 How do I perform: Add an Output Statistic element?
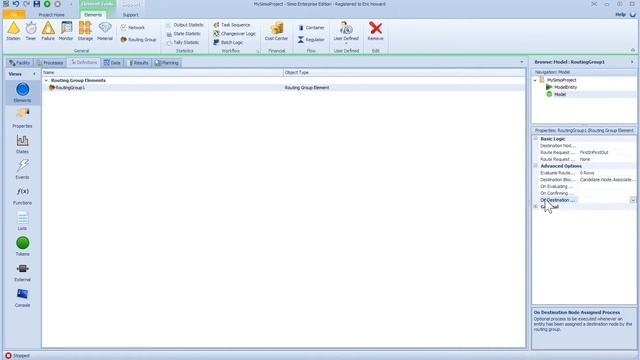(184, 25)
